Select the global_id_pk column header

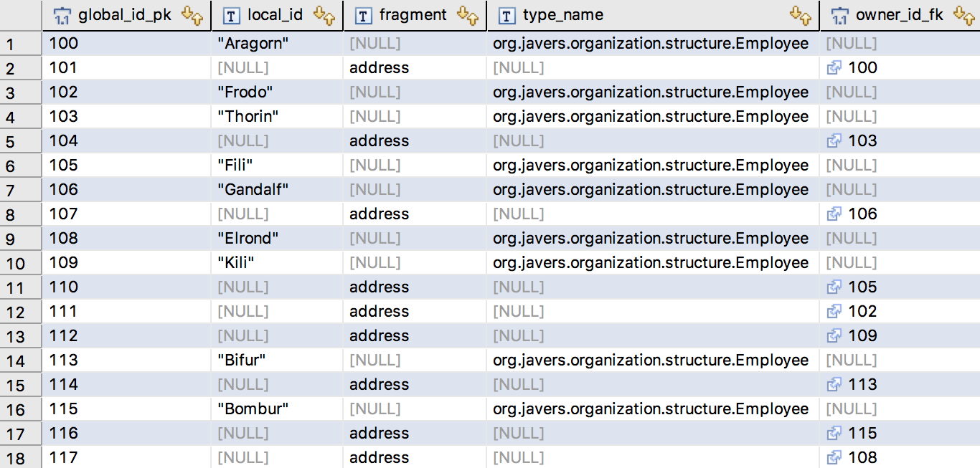tap(126, 15)
